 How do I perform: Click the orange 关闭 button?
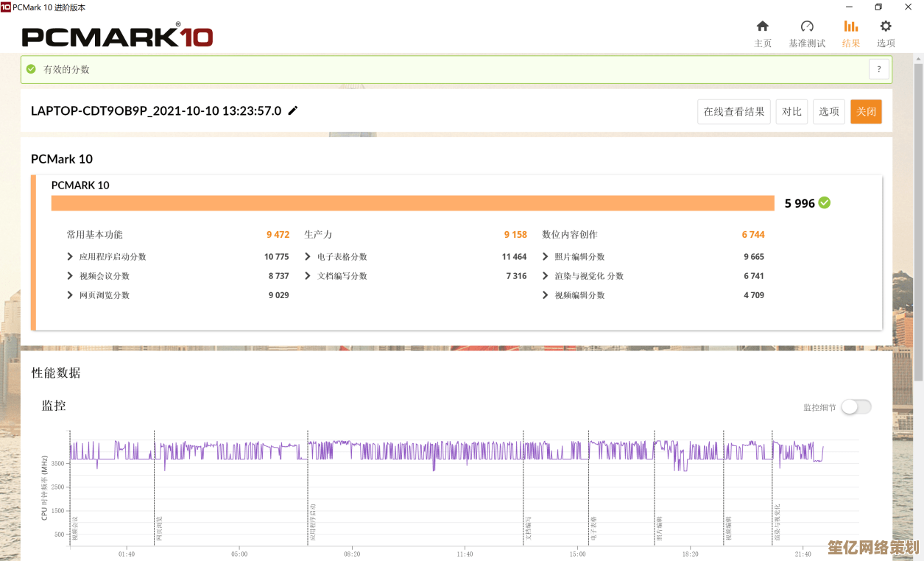pos(866,111)
